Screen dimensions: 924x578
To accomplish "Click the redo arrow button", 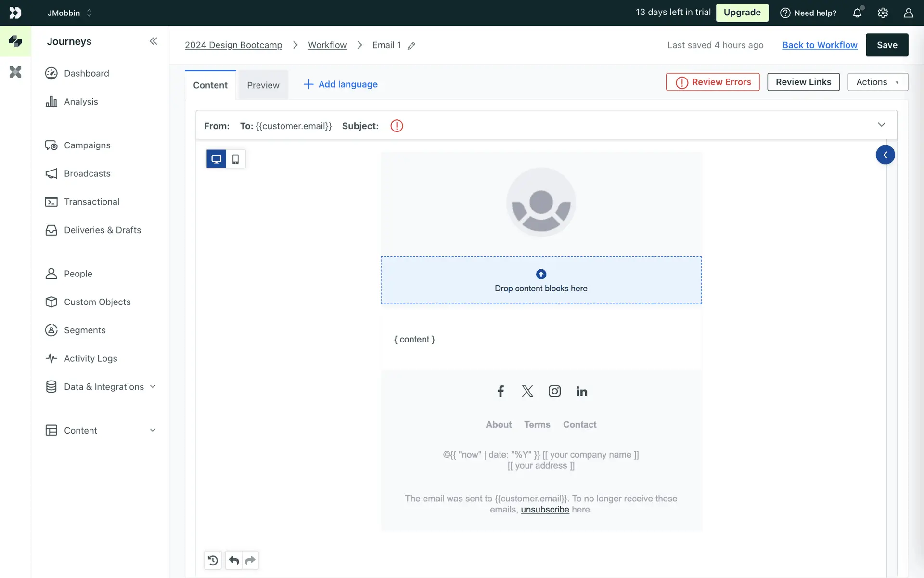I will click(250, 560).
